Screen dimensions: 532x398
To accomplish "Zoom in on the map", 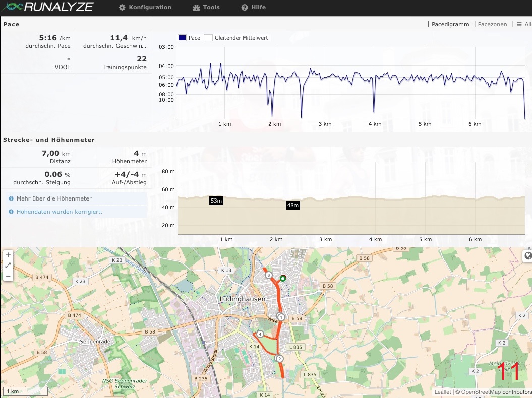I will click(x=8, y=255).
